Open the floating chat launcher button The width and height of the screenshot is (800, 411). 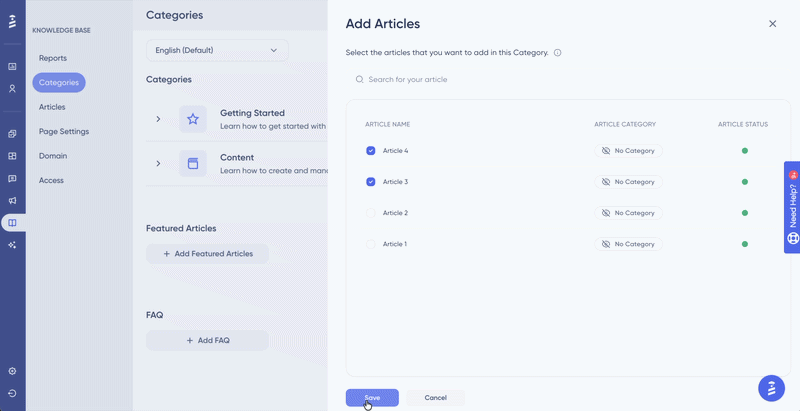(771, 389)
